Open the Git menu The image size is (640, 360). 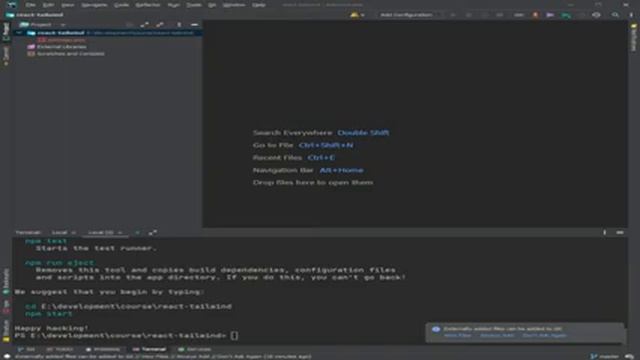point(212,5)
